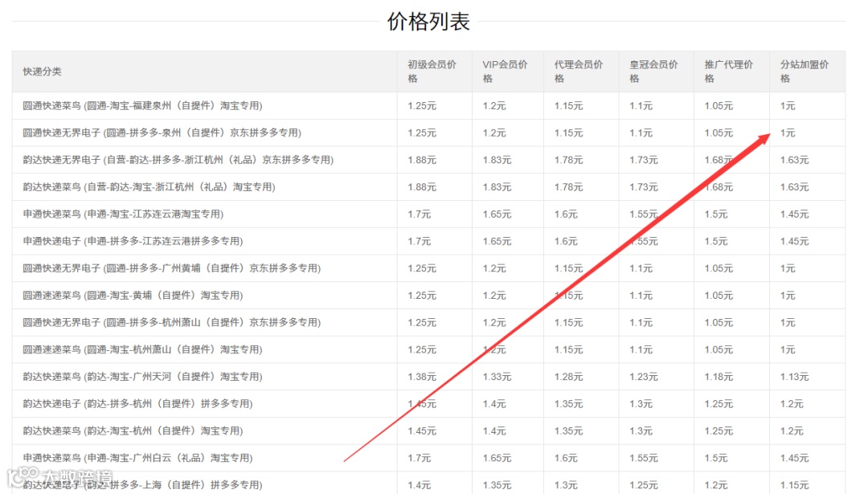This screenshot has width=868, height=494.
Task: Select row '圆通-拼多多-泉州（自提件）京东拼多多专用'
Action: [428, 133]
